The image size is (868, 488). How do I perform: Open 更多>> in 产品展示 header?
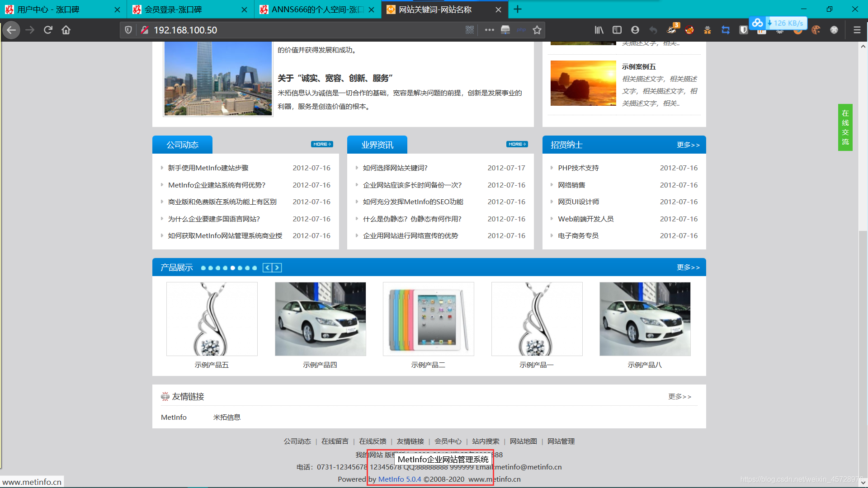688,267
